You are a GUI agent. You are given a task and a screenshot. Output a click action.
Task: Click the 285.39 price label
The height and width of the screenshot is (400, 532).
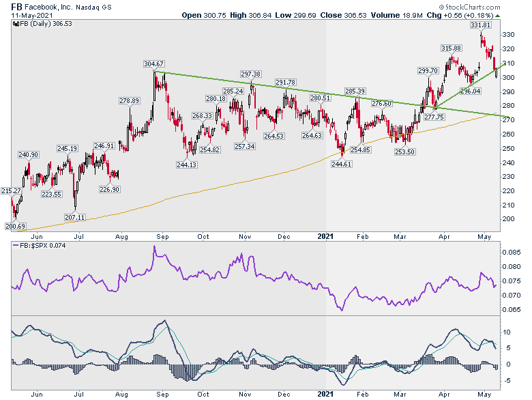[x=355, y=91]
